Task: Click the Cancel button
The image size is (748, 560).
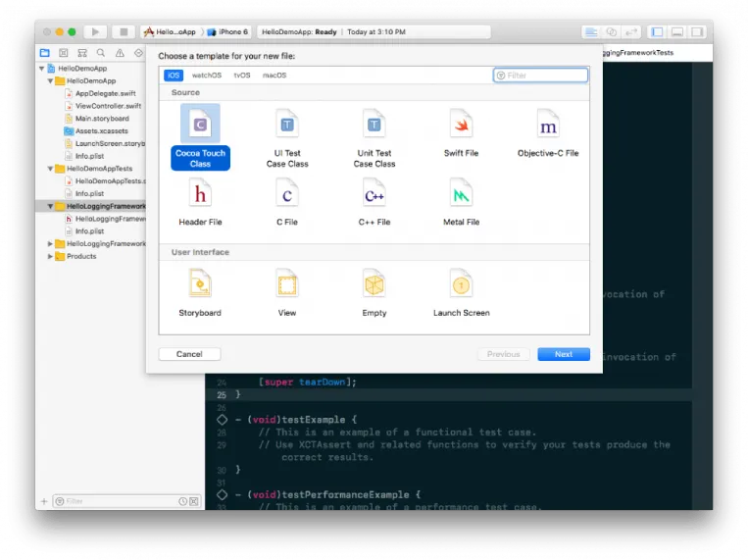Action: [189, 354]
